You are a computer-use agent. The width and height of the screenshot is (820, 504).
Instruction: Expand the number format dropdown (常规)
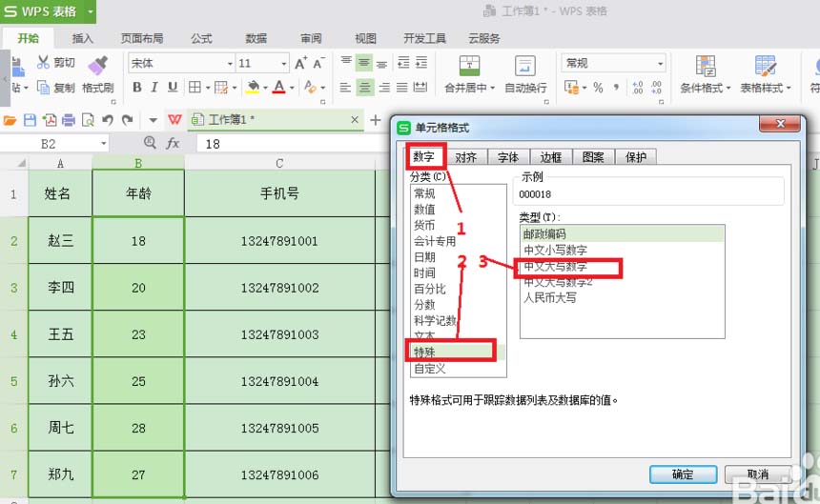tap(660, 64)
